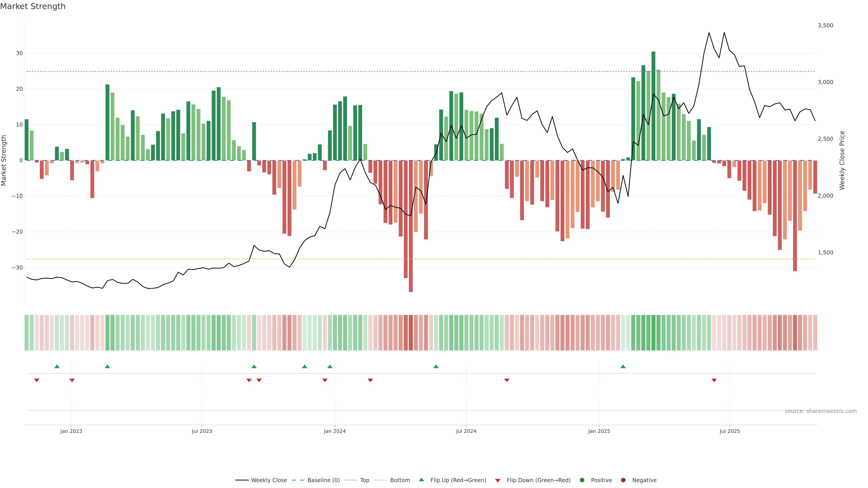868x488 pixels.
Task: Click green Flip Up triangle in legend
Action: 421,480
